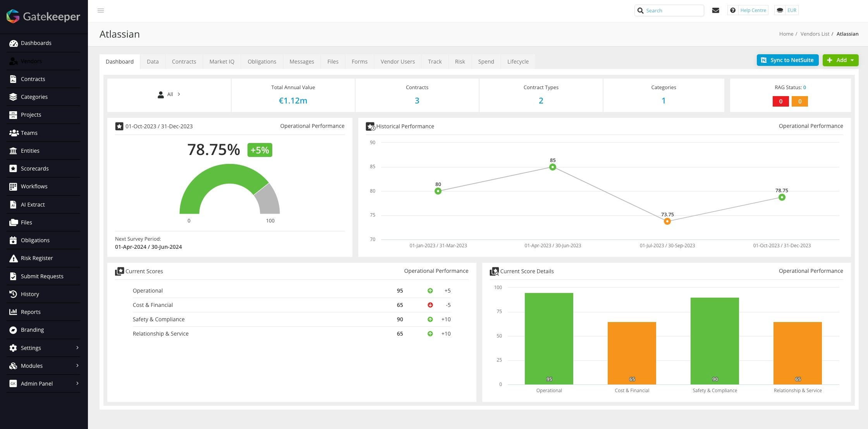Open the All users filter chevron

pos(179,94)
